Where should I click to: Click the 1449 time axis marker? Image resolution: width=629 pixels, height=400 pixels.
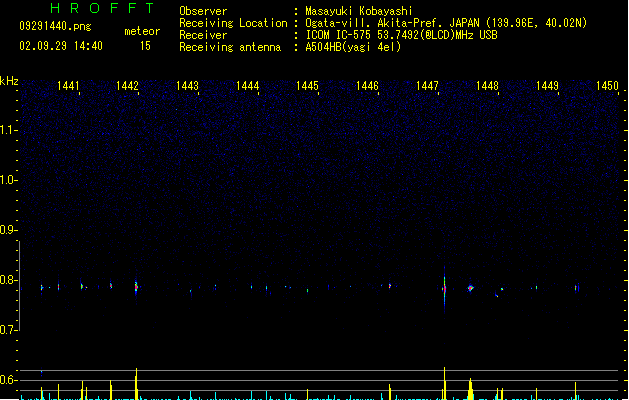click(x=547, y=86)
